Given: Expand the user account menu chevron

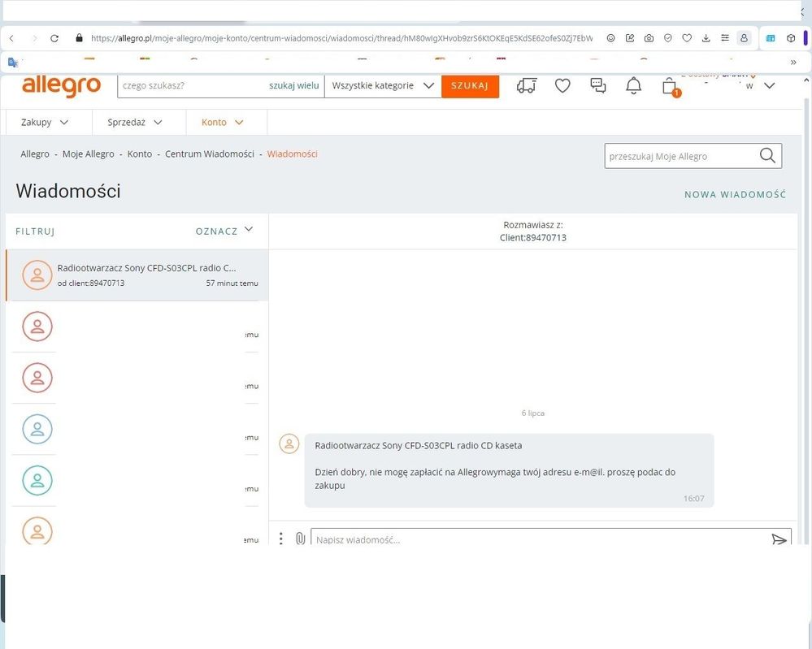Looking at the screenshot, I should pyautogui.click(x=770, y=86).
